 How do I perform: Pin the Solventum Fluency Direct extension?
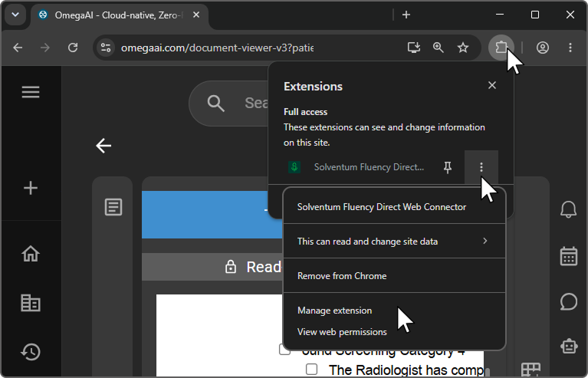click(x=448, y=167)
